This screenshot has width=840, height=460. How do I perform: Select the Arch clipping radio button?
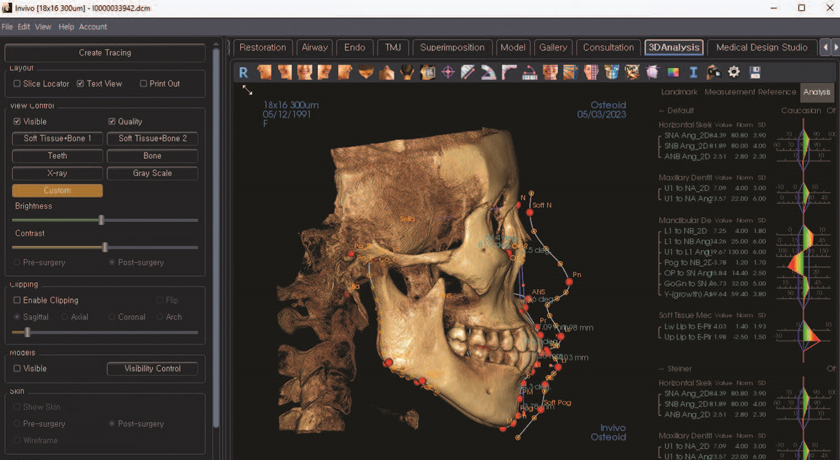160,317
